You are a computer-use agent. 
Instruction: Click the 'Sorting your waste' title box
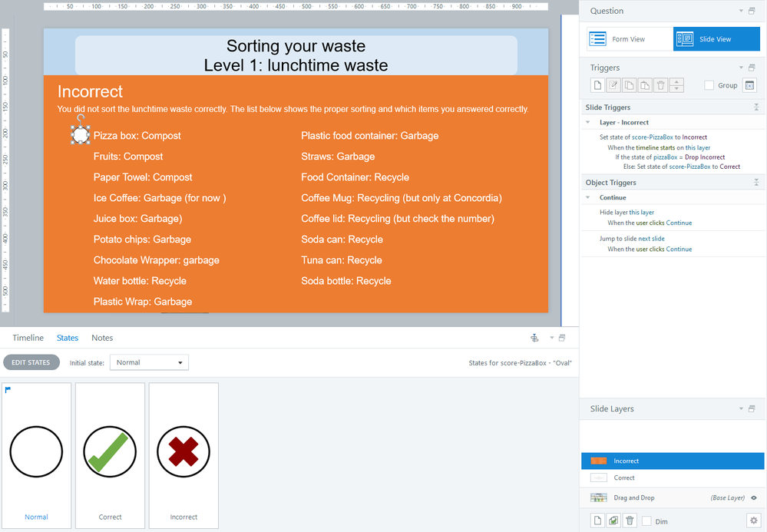tap(296, 55)
